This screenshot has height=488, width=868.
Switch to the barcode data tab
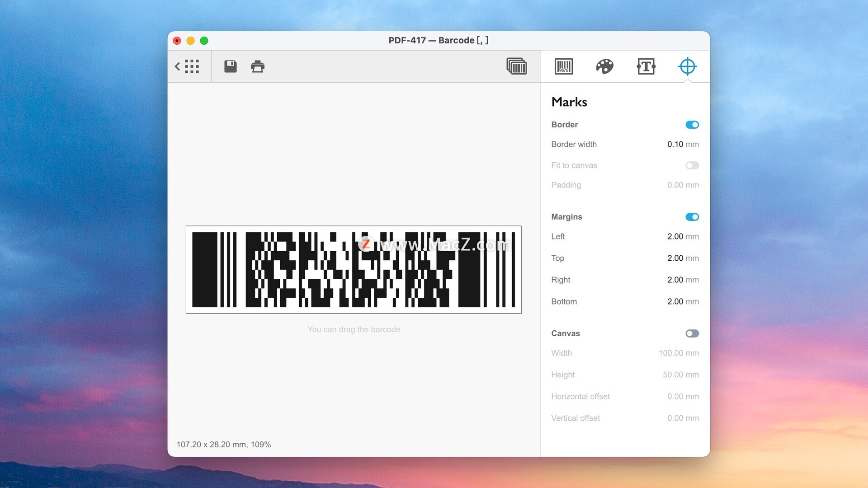point(564,66)
